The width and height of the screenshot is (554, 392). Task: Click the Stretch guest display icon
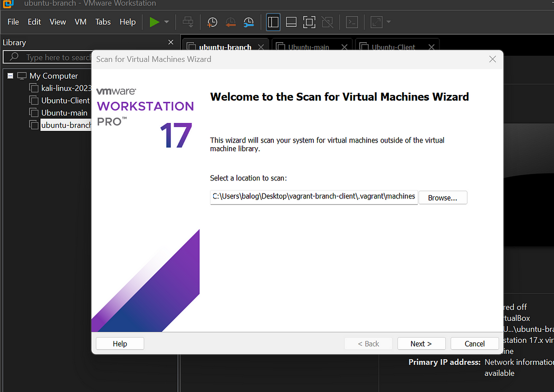376,22
